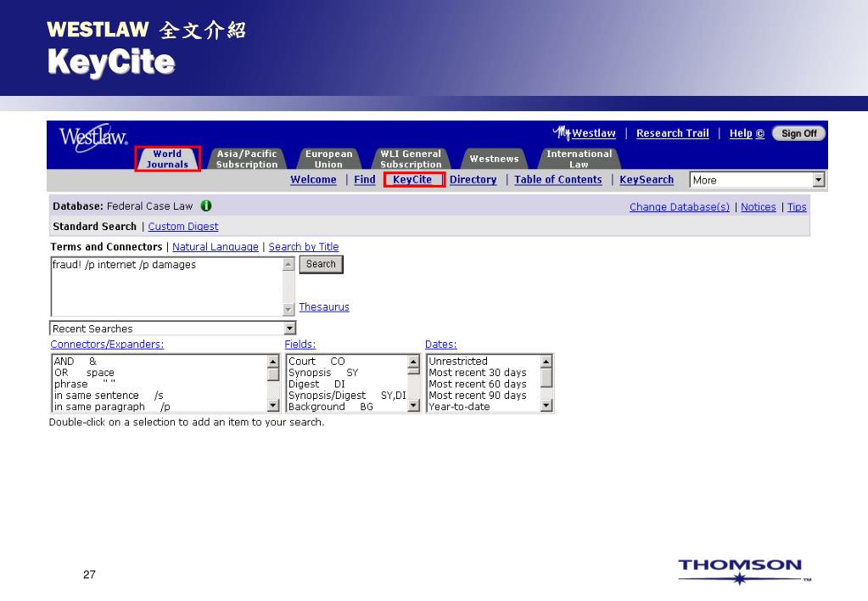This screenshot has height=601, width=868.
Task: Open the Thesaurus link
Action: tap(324, 307)
